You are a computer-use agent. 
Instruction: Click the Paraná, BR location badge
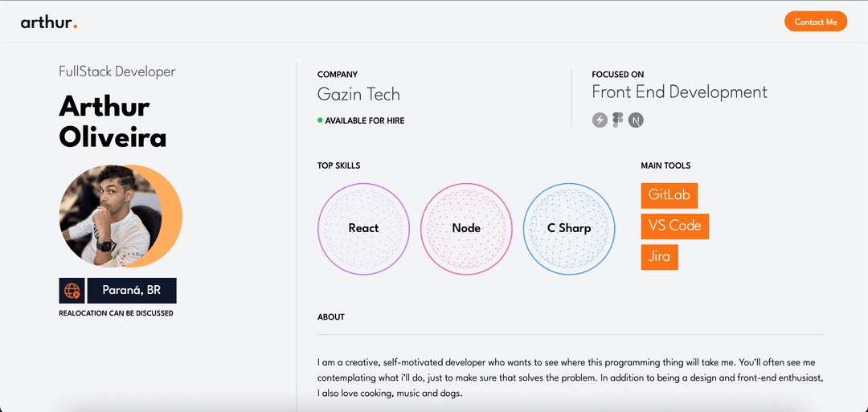point(132,291)
